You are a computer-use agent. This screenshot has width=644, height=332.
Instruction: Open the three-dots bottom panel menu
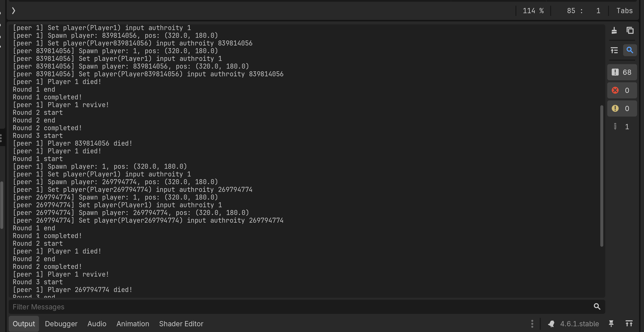click(532, 324)
